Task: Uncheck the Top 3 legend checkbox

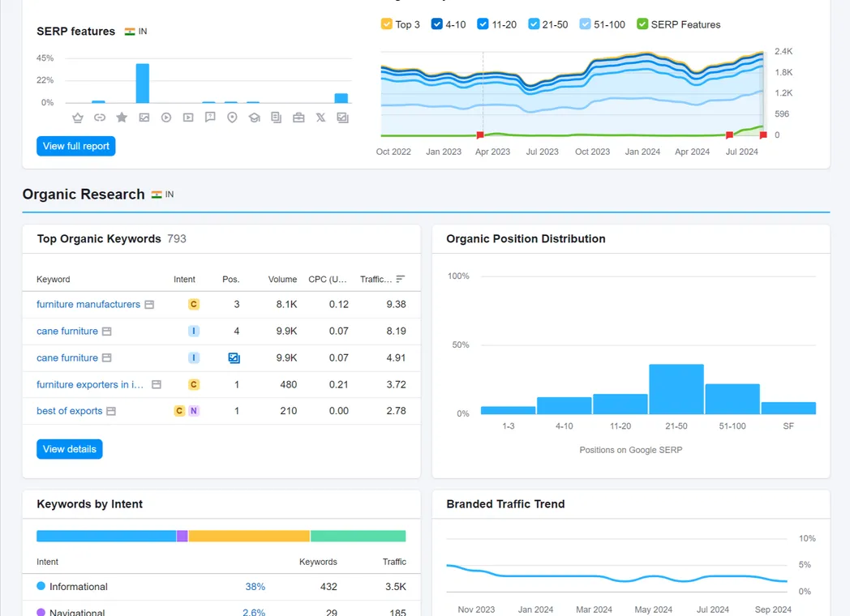Action: click(387, 24)
